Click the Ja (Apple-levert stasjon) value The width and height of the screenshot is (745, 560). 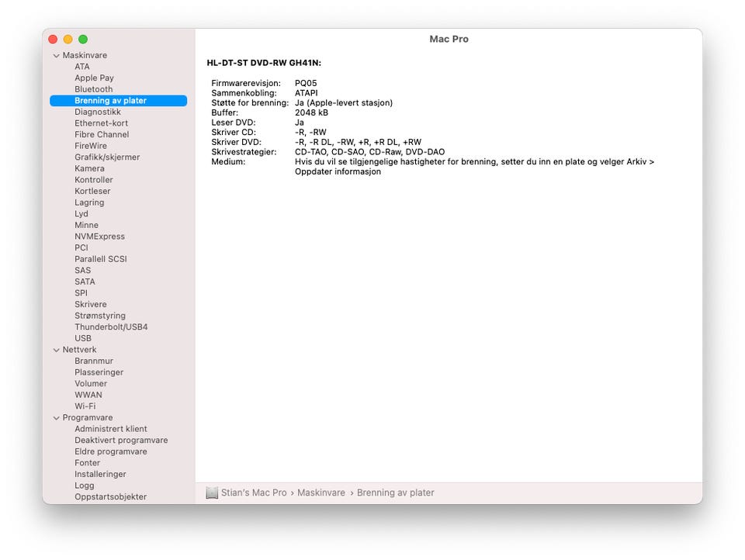(344, 103)
